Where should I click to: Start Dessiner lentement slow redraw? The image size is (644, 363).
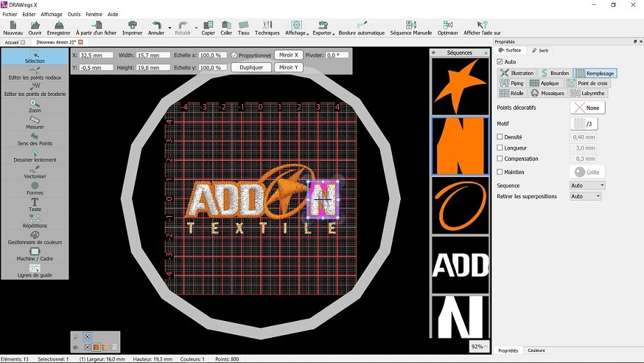tap(35, 155)
